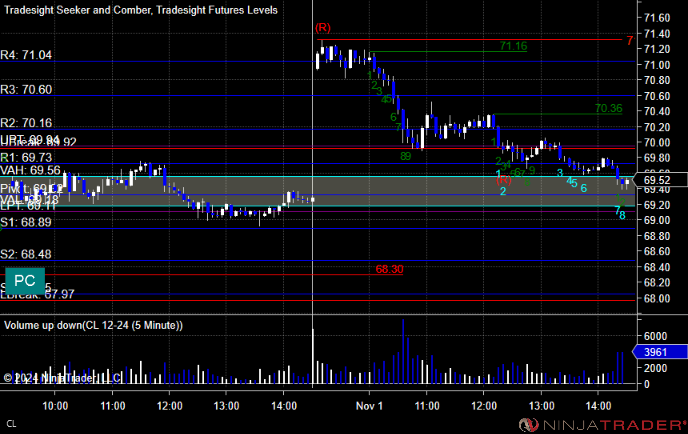688x434 pixels.
Task: Click the 'R1: 69.73' level label
Action: pyautogui.click(x=26, y=158)
